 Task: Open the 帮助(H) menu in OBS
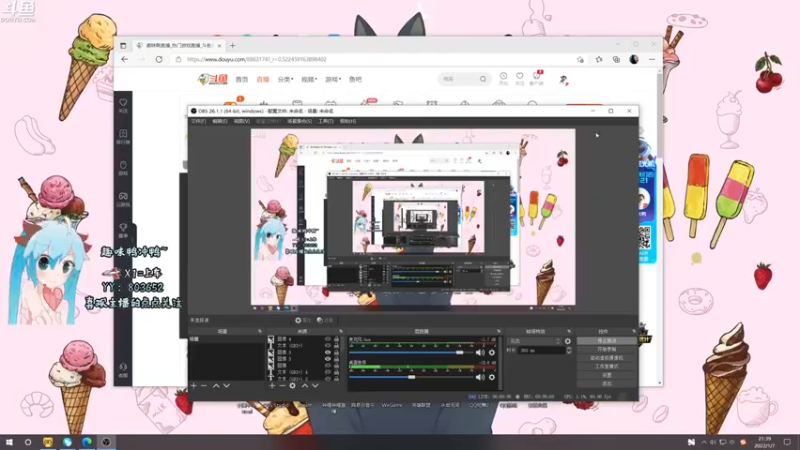tap(347, 121)
